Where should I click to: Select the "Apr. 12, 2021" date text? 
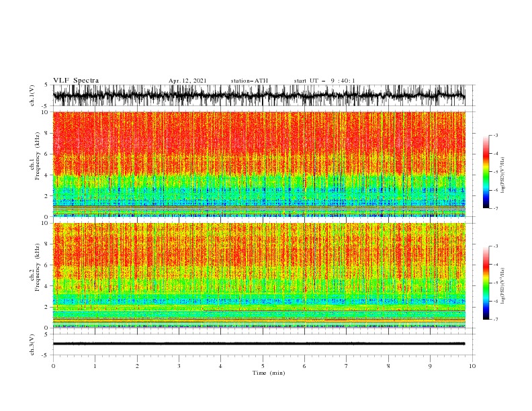[x=187, y=81]
